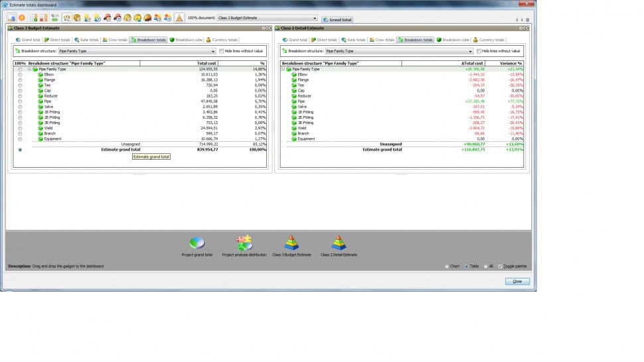The image size is (644, 362).
Task: Select Valve row in Class 2 panel
Action: 402,107
